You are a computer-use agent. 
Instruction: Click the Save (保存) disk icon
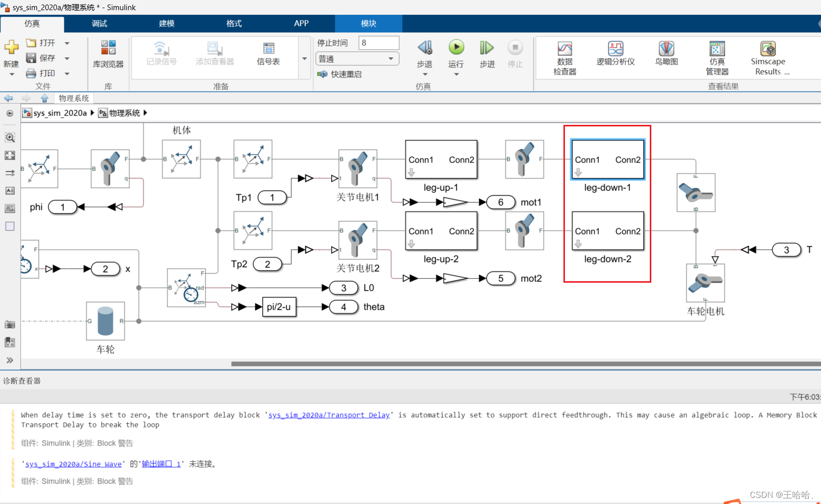coord(31,58)
